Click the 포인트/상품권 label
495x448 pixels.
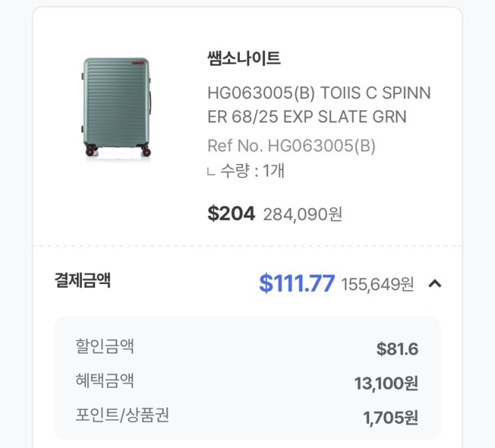tap(122, 415)
